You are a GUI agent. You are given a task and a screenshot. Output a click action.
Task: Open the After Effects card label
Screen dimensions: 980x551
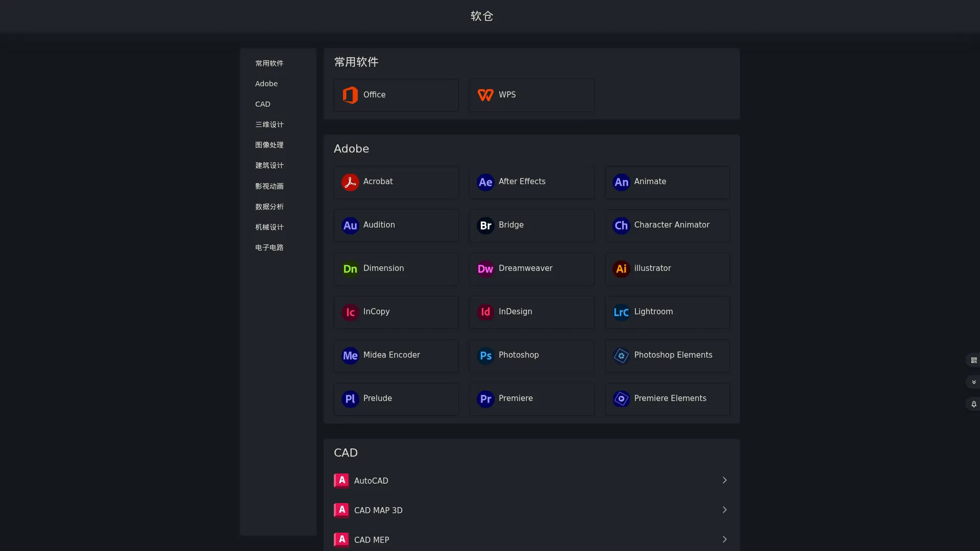522,182
